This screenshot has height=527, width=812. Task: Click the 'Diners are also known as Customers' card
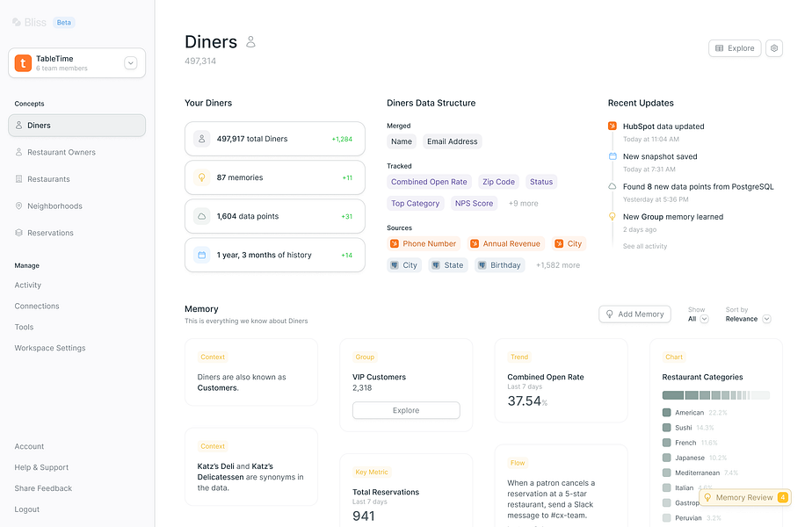(251, 372)
